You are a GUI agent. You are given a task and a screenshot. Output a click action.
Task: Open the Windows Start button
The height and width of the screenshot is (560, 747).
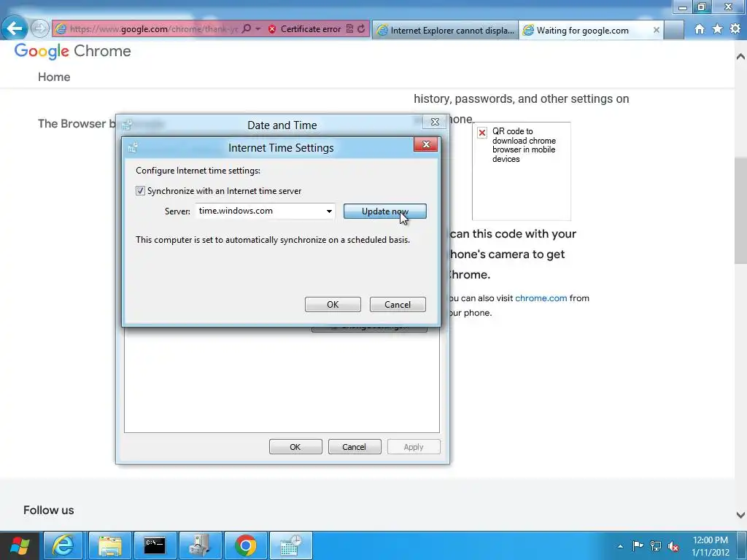(x=20, y=545)
